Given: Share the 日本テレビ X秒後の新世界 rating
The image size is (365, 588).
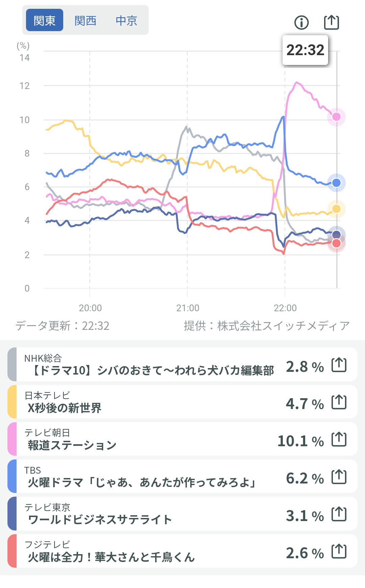Looking at the screenshot, I should (x=339, y=402).
